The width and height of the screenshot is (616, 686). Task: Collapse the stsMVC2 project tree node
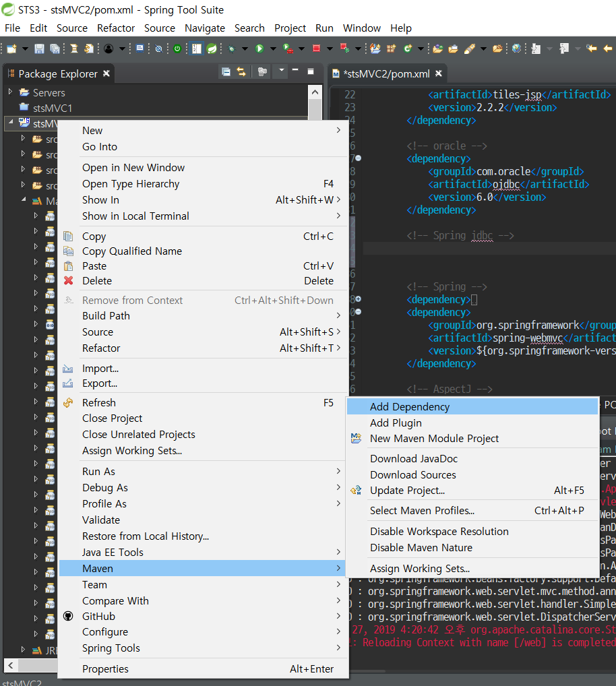pos(11,123)
